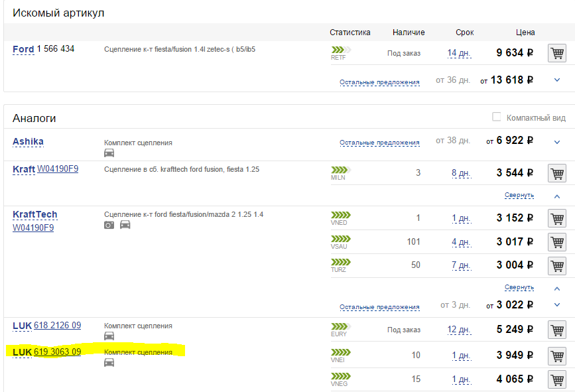Open article link 619 3063 09

(57, 352)
